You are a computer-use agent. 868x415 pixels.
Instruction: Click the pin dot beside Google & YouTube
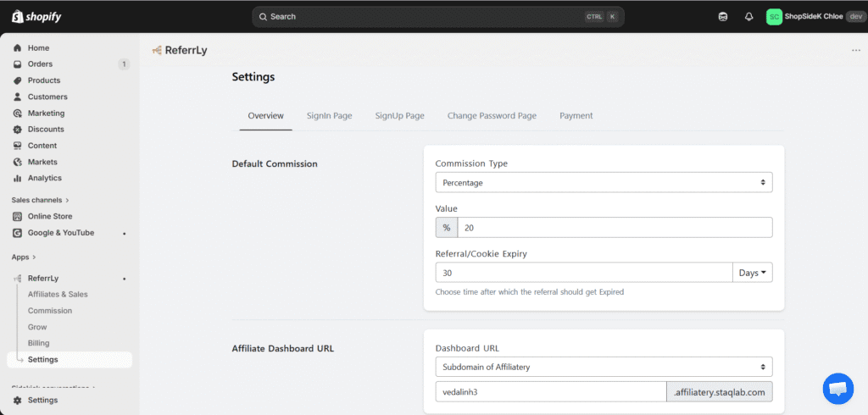(124, 234)
